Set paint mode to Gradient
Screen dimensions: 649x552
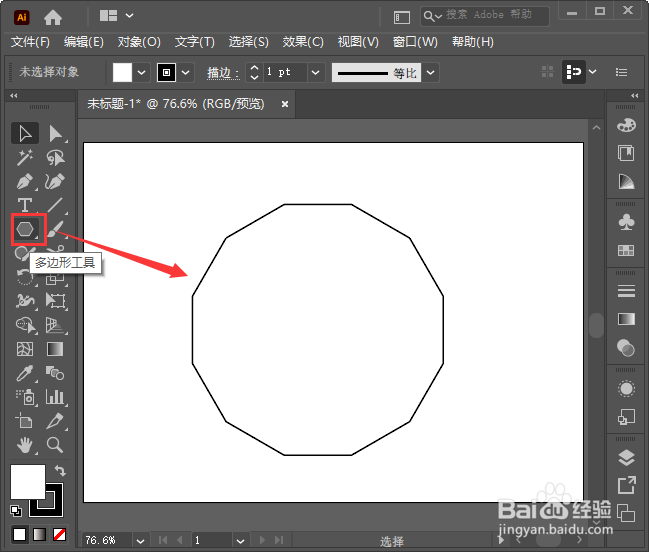(39, 535)
